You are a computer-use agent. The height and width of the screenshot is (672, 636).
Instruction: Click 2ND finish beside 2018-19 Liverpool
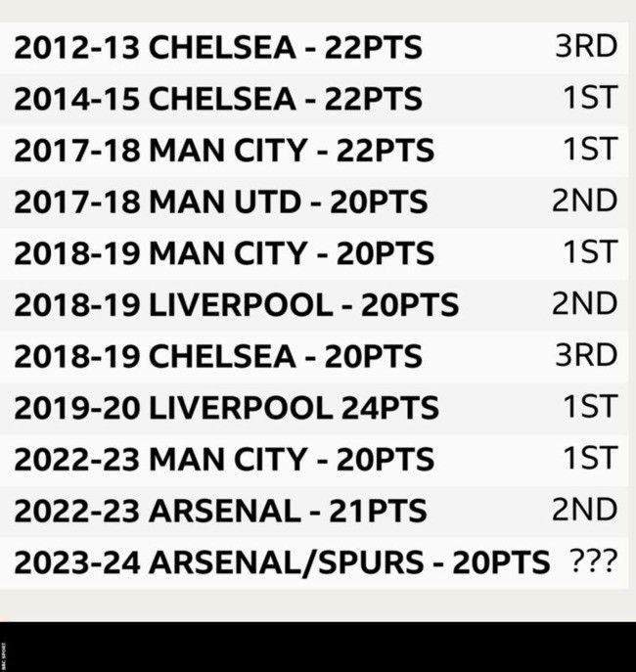584,303
